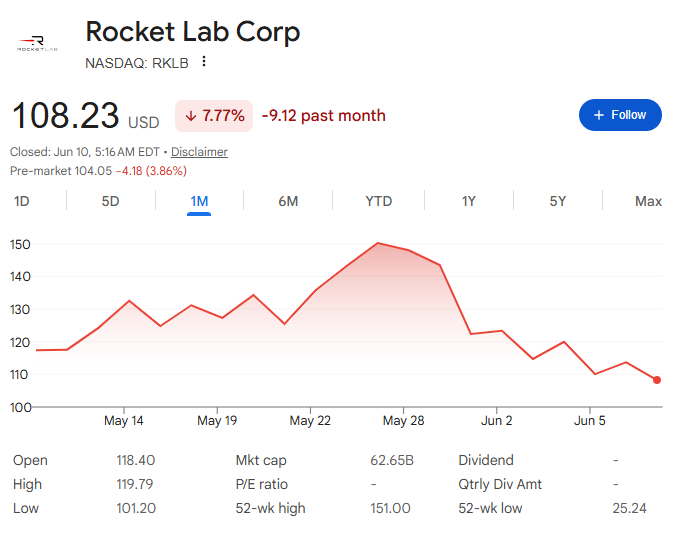Click the red endpoint dot on chart
Viewport: 679px width, 536px height.
coord(657,380)
